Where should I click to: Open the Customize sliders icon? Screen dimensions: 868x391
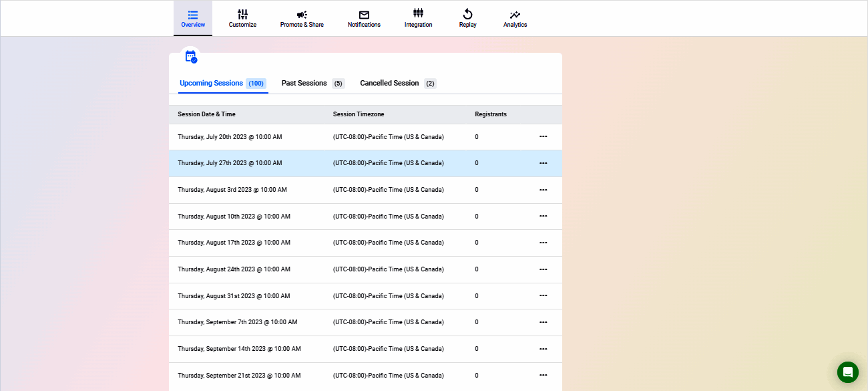(242, 15)
